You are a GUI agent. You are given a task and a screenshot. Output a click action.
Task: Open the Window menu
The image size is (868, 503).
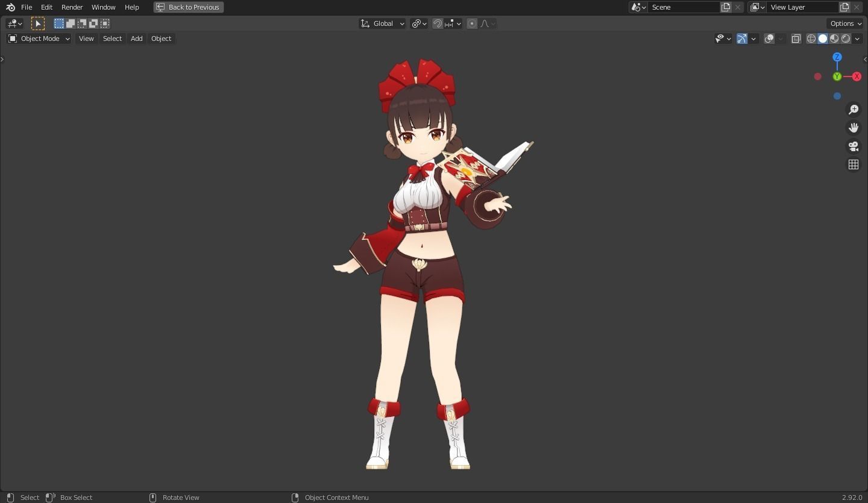tap(103, 7)
